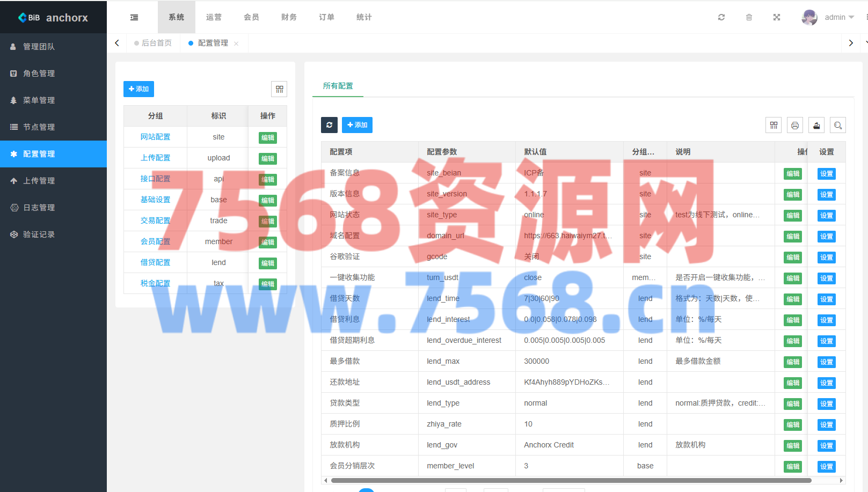Click the dark refresh button above the config table
This screenshot has width=868, height=492.
click(x=329, y=125)
